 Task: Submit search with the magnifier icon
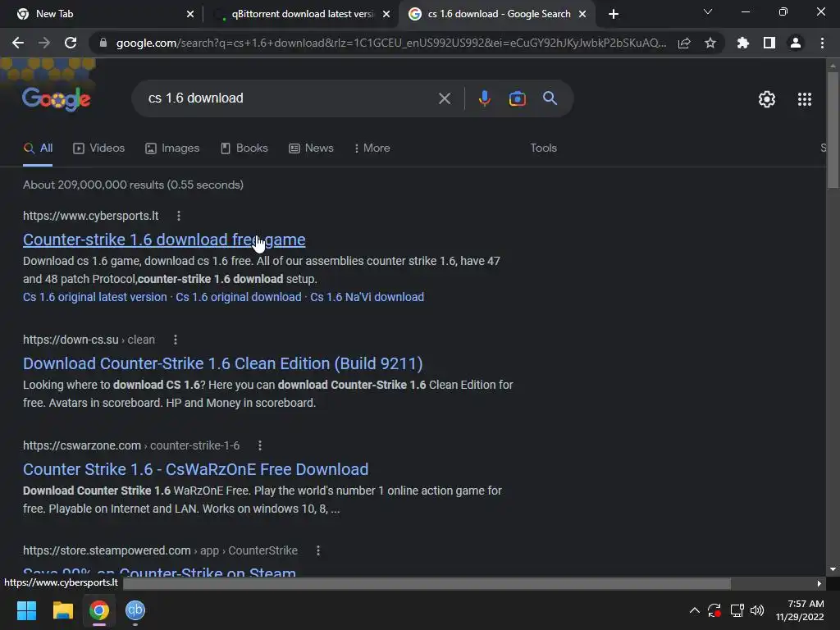pyautogui.click(x=550, y=98)
